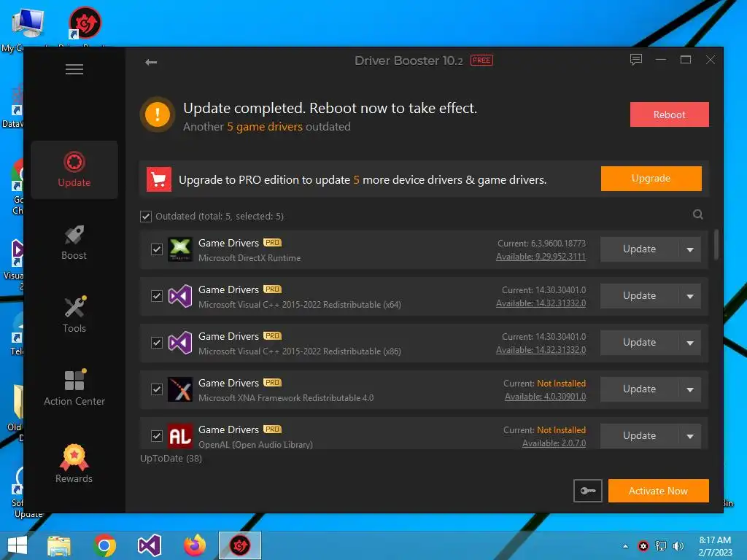Click the Activate Now button
Screen dimensions: 747x560
[x=659, y=491]
